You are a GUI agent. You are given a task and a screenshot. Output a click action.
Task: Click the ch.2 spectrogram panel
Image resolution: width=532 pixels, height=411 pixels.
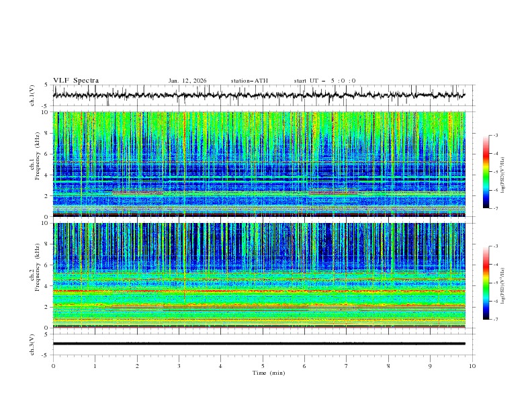(x=259, y=275)
